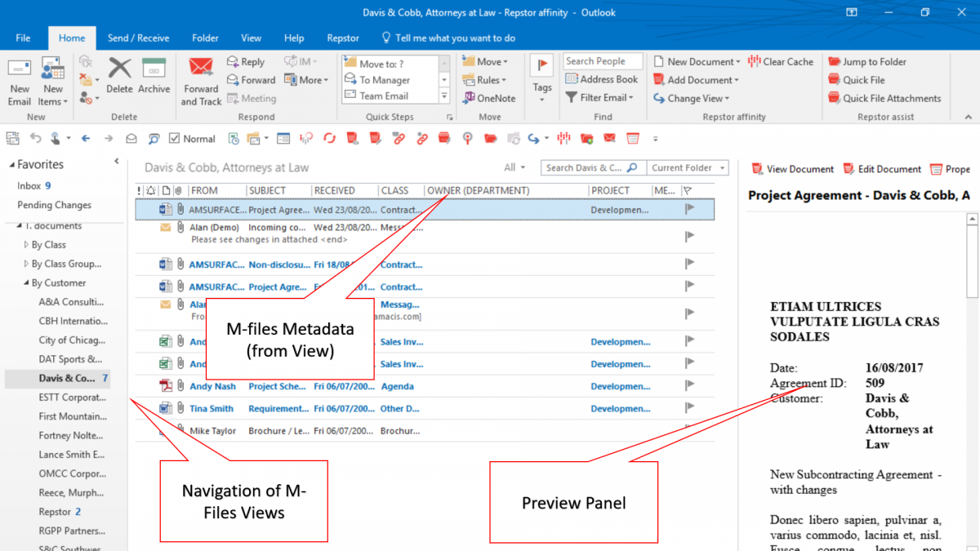
Task: Toggle the Normal checkbox in quick toolbar
Action: tap(175, 139)
